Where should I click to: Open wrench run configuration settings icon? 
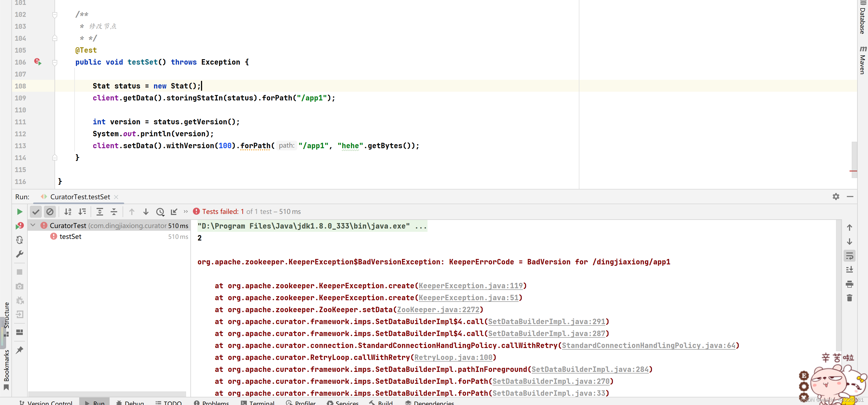pyautogui.click(x=20, y=254)
